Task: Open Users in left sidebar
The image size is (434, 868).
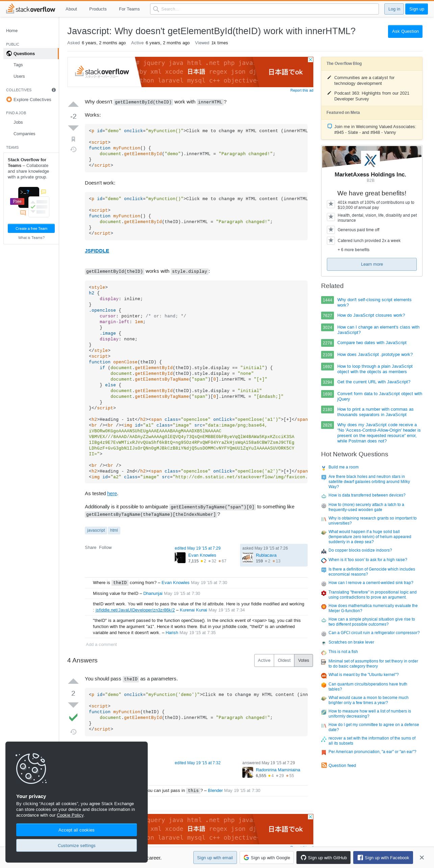Action: (19, 76)
